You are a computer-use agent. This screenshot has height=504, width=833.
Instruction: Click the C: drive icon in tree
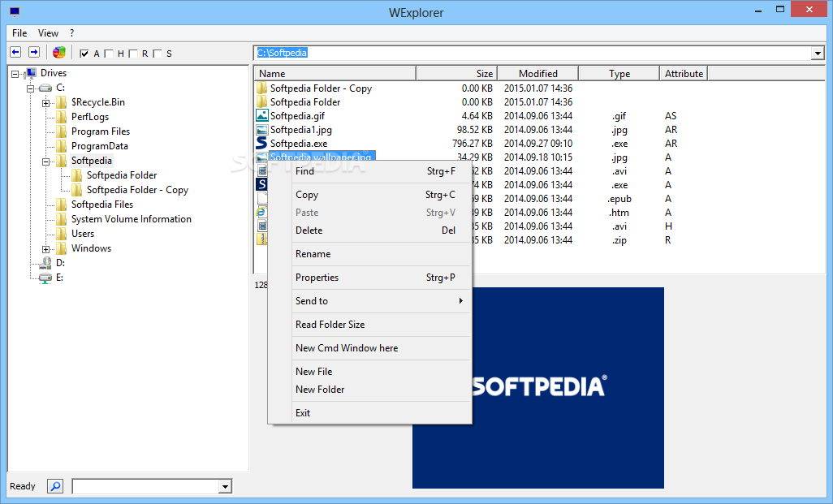coord(45,88)
